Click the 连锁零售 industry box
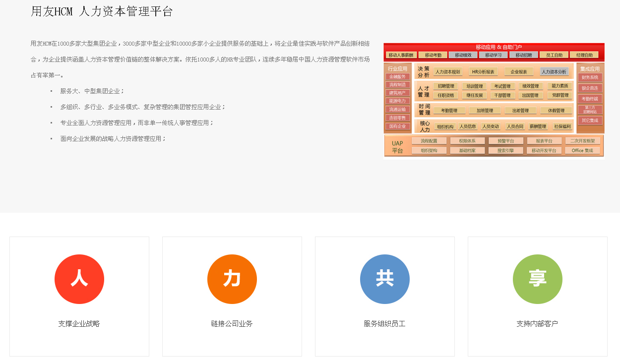 coord(397,118)
